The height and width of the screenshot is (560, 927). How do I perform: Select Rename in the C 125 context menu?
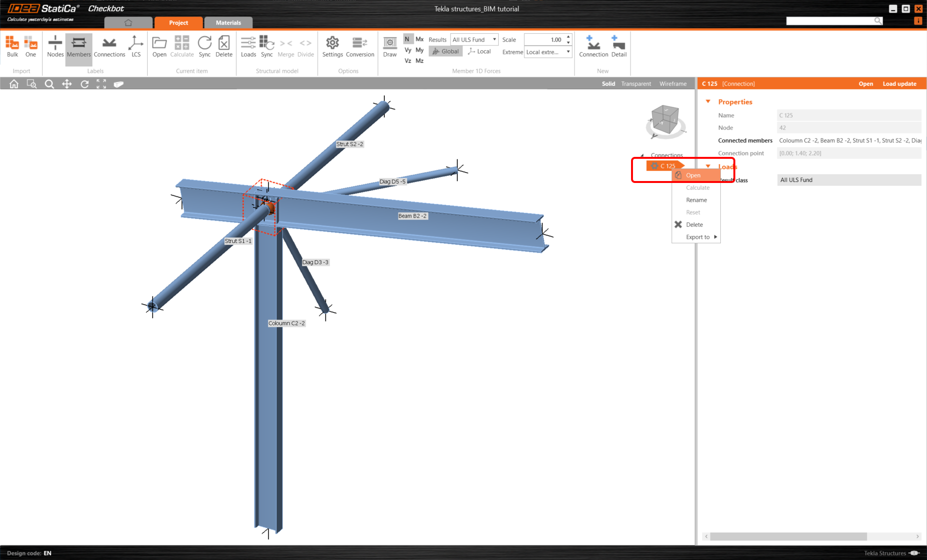click(x=695, y=200)
